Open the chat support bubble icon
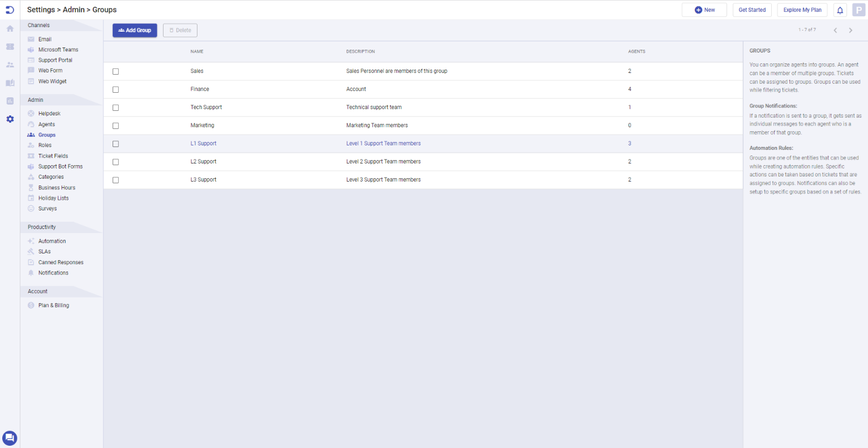The image size is (868, 448). 10,438
